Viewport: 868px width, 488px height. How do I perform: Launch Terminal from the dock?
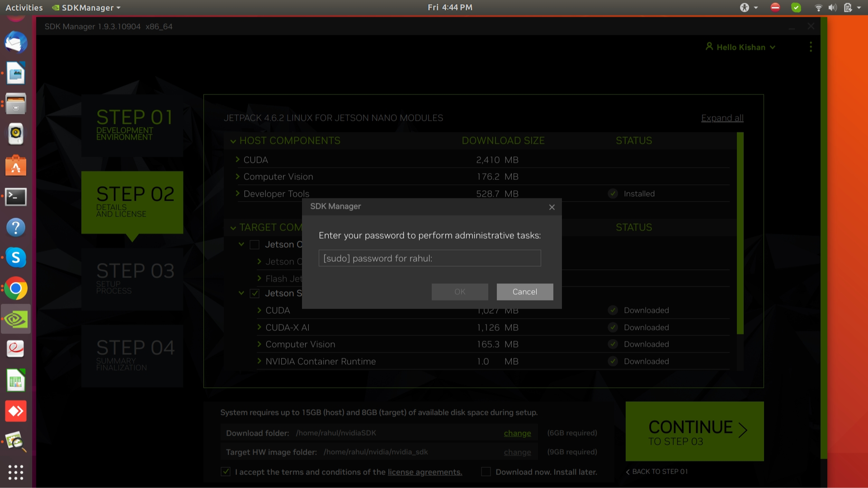click(x=16, y=197)
